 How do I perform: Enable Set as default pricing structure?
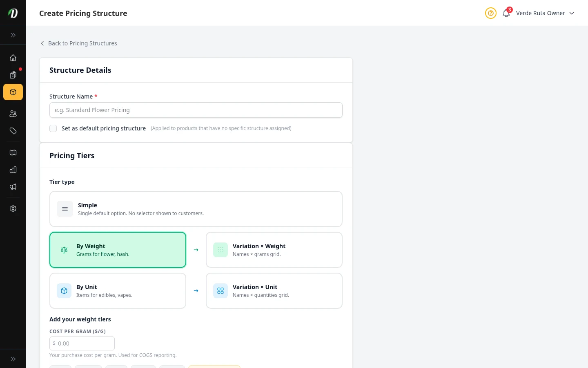click(x=53, y=128)
